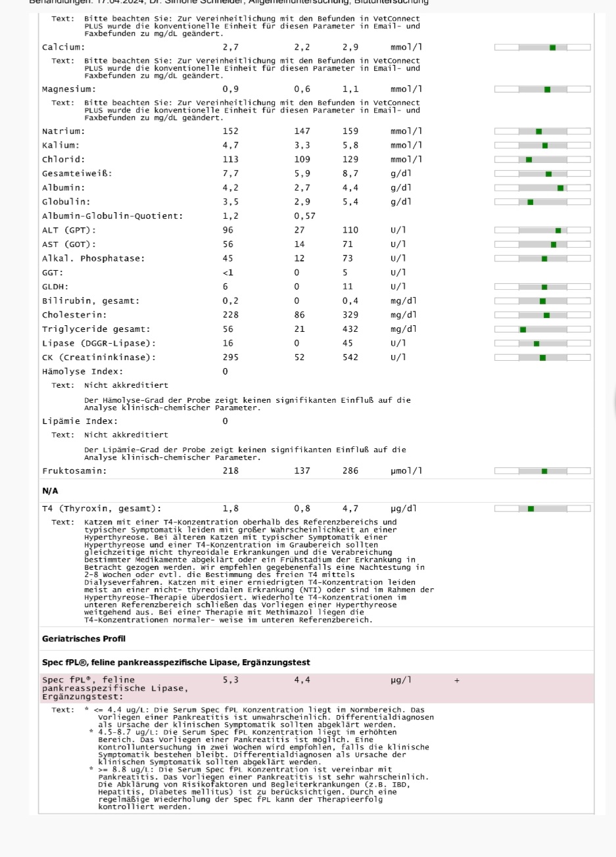Click the Kalium value 4,7
616x857 pixels.
point(231,145)
